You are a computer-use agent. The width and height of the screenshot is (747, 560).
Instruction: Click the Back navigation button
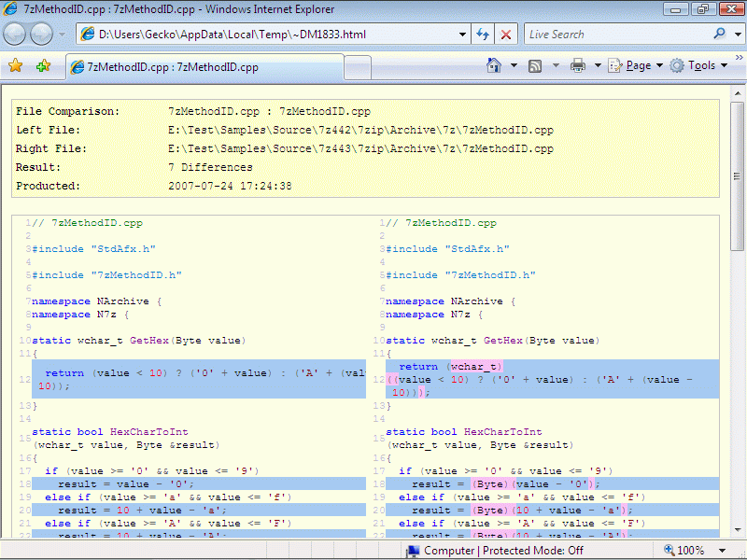16,35
